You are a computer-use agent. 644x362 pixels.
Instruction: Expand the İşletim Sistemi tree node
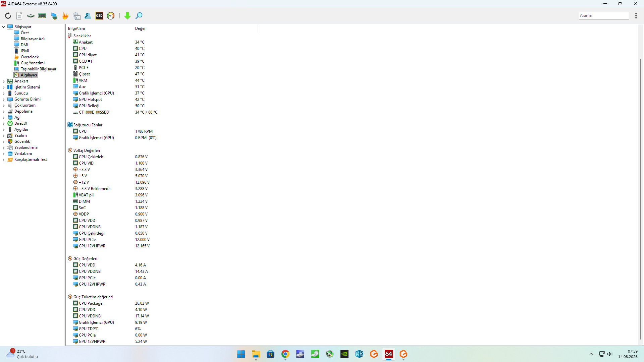pyautogui.click(x=4, y=87)
